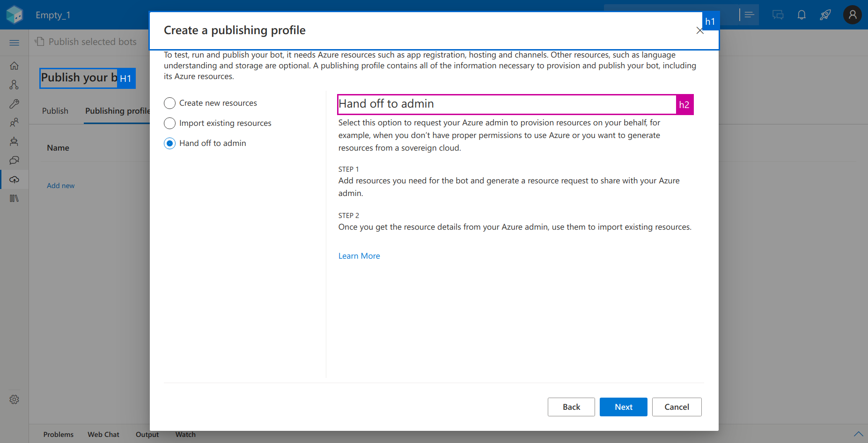This screenshot has height=443, width=868.
Task: Open the account avatar menu
Action: [852, 15]
